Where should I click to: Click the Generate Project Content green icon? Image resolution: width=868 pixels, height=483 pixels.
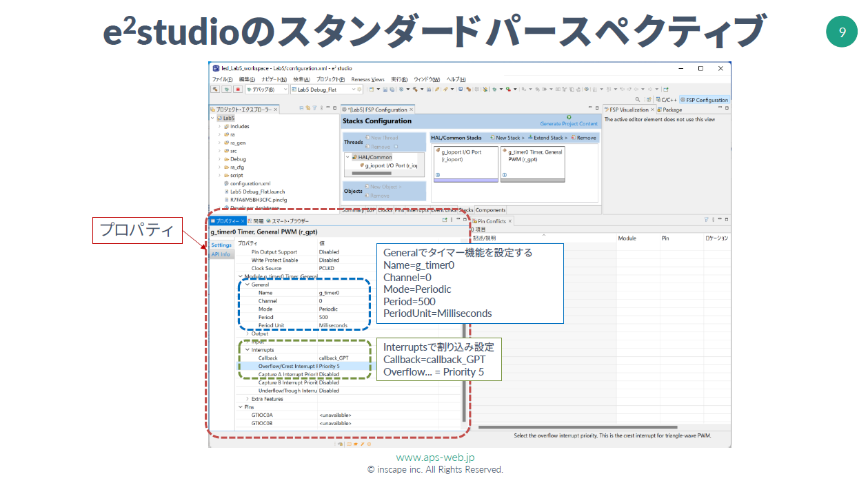tap(569, 117)
